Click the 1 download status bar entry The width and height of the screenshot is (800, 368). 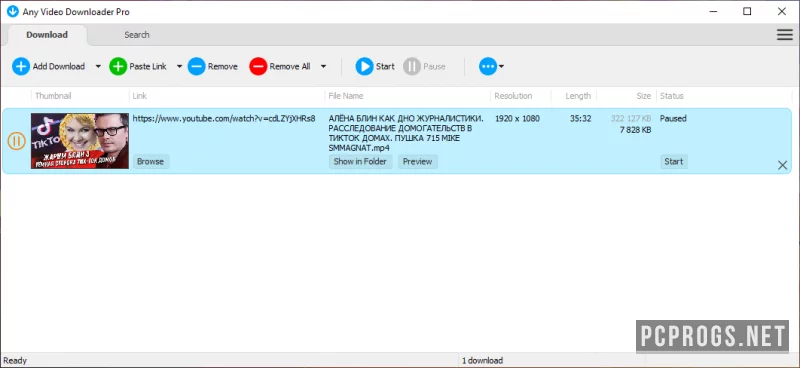pyautogui.click(x=482, y=361)
